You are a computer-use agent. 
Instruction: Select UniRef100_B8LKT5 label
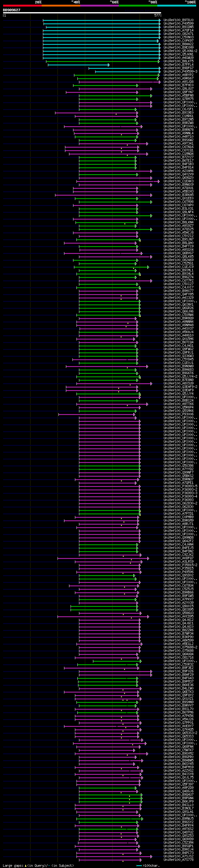[178, 61]
